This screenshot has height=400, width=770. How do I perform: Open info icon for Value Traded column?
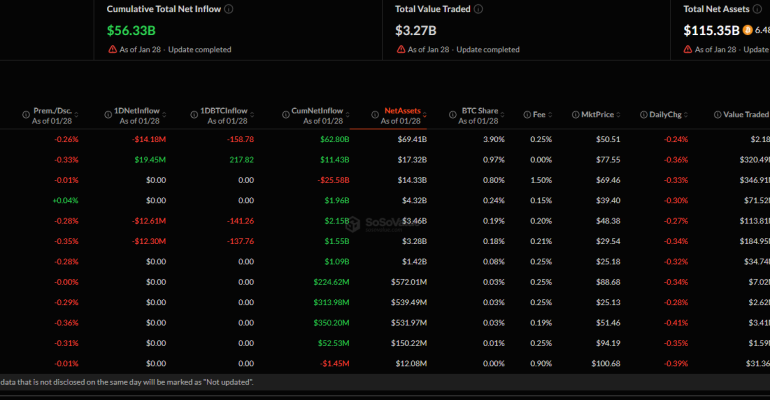tap(717, 115)
